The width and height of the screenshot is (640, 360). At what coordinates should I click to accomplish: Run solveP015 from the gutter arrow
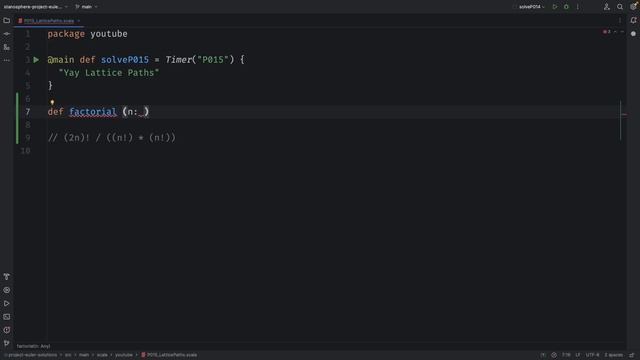coord(36,60)
